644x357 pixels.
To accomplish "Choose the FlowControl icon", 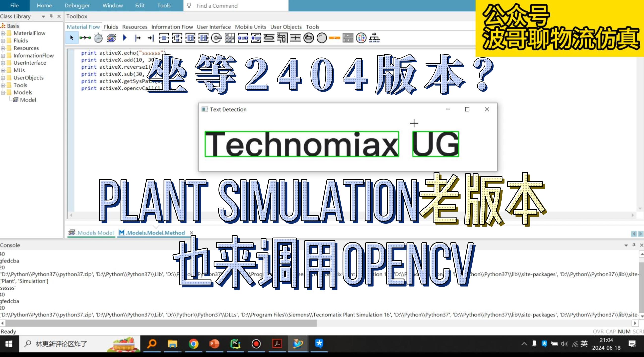I will (361, 38).
